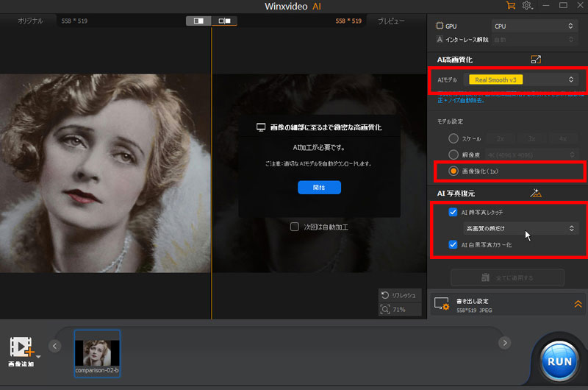Click the AI写真復元 photo restoration icon
Image resolution: width=588 pixels, height=390 pixels.
(536, 193)
